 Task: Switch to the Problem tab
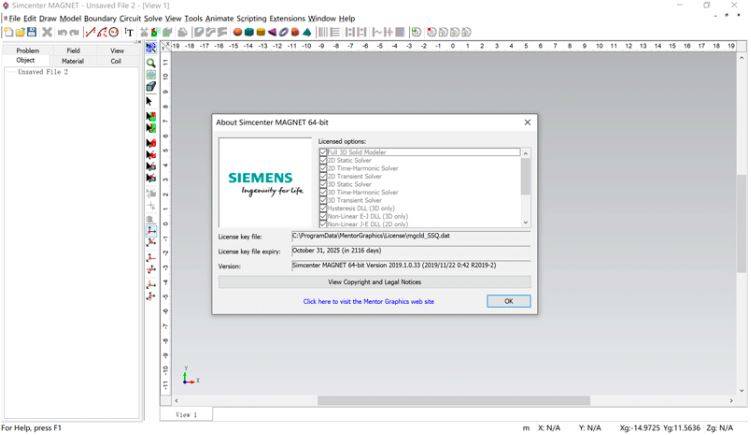point(28,50)
